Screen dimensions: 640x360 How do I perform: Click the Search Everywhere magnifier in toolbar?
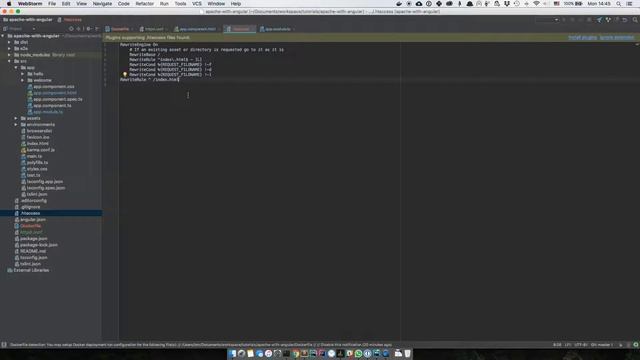point(635,20)
